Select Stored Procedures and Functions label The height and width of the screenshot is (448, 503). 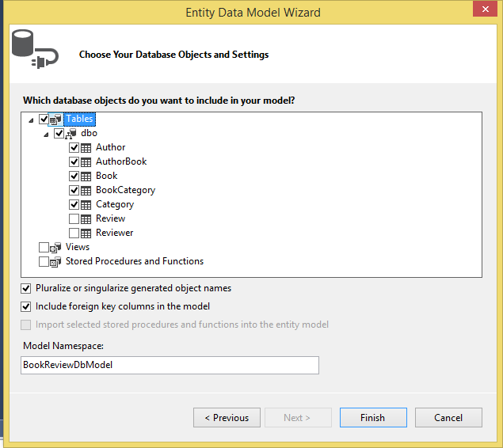tap(135, 261)
